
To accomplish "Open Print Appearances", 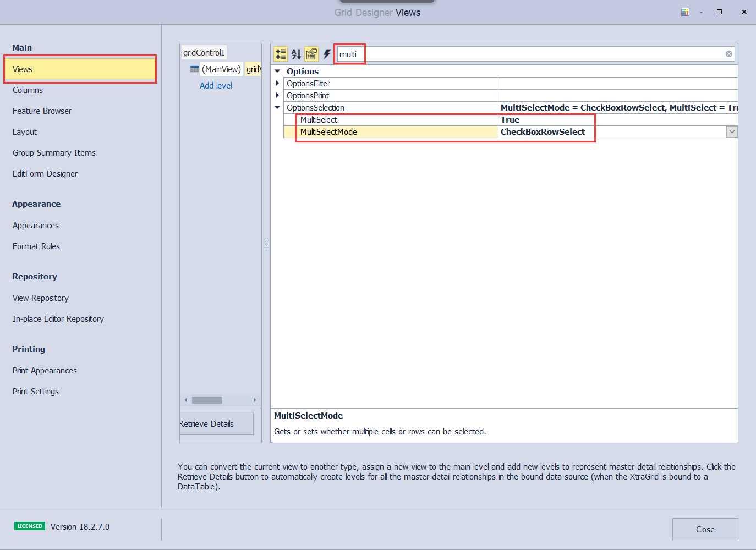I will [x=45, y=371].
